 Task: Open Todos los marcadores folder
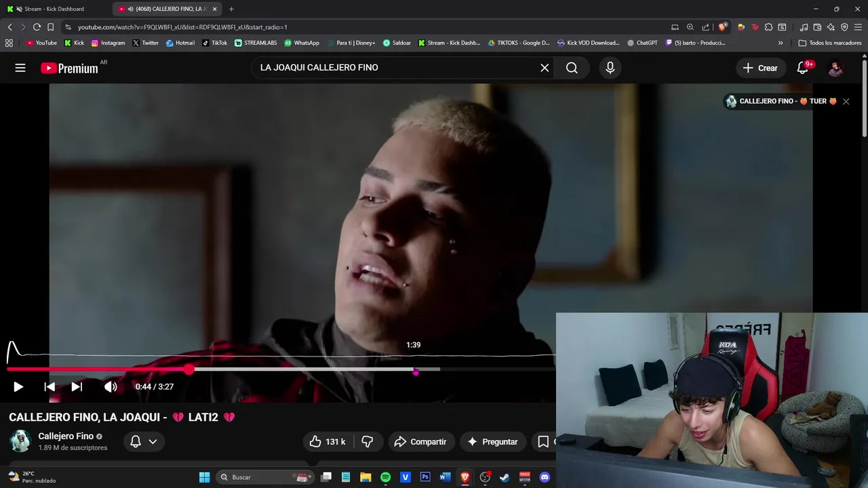click(x=830, y=43)
